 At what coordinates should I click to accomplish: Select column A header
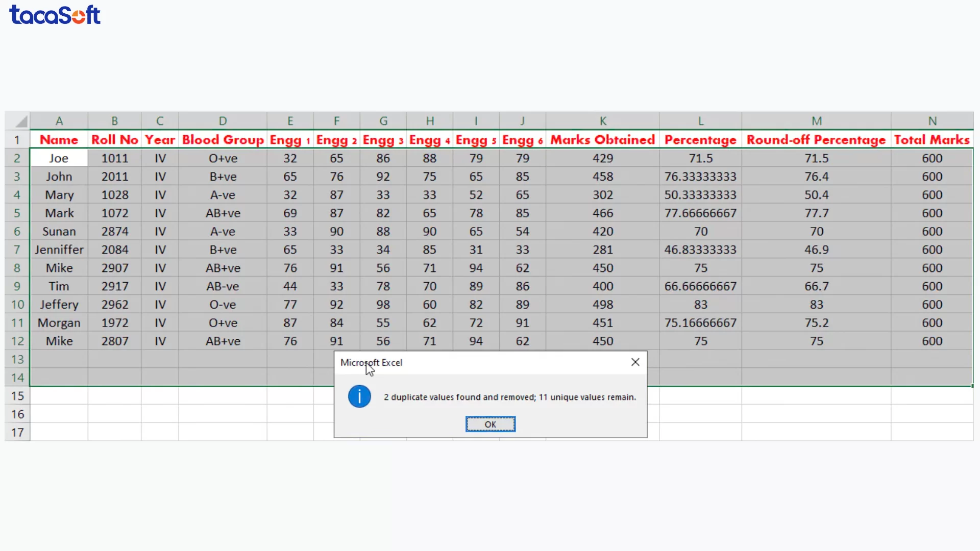coord(59,121)
